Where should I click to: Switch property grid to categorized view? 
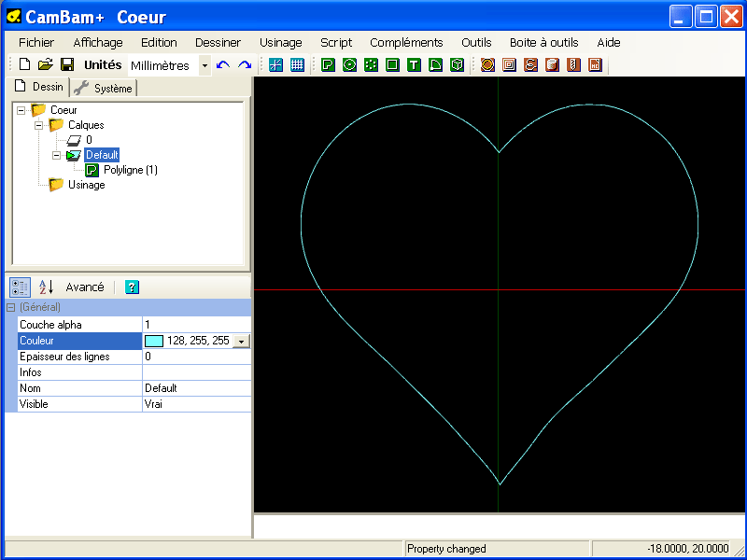[x=20, y=287]
